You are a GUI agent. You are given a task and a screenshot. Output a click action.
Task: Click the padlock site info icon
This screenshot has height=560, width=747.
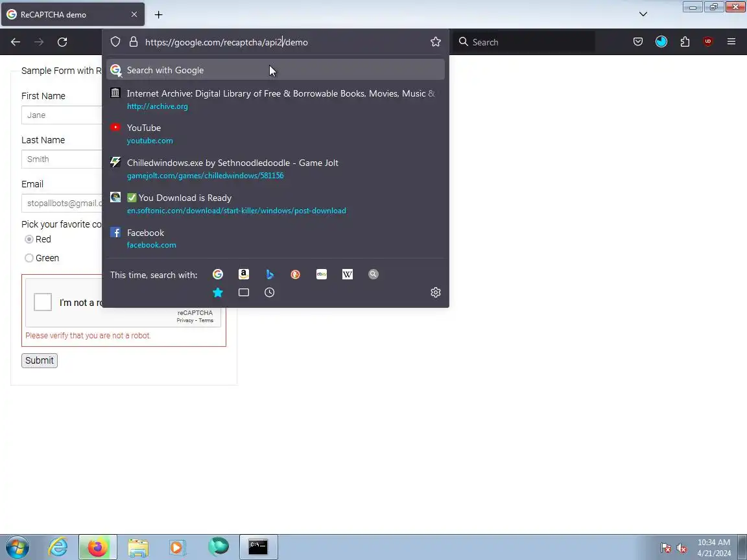tap(134, 42)
